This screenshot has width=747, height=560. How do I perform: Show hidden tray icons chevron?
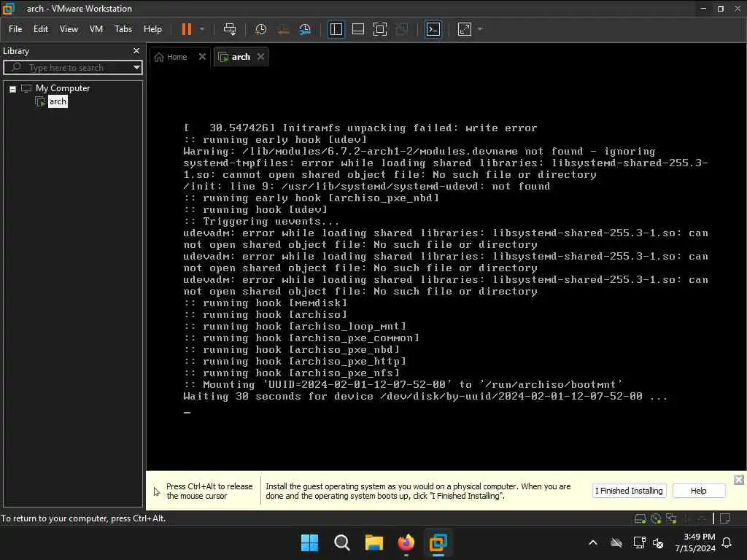(593, 542)
